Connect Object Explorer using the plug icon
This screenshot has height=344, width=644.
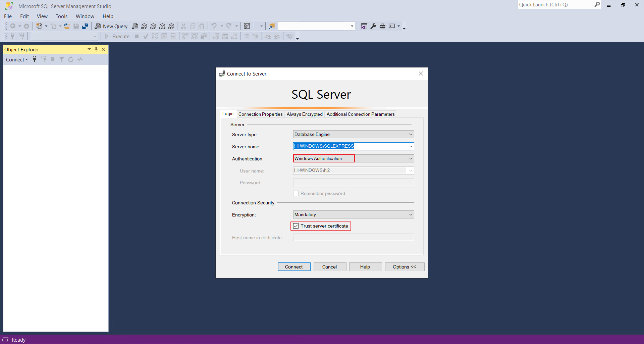(x=35, y=59)
